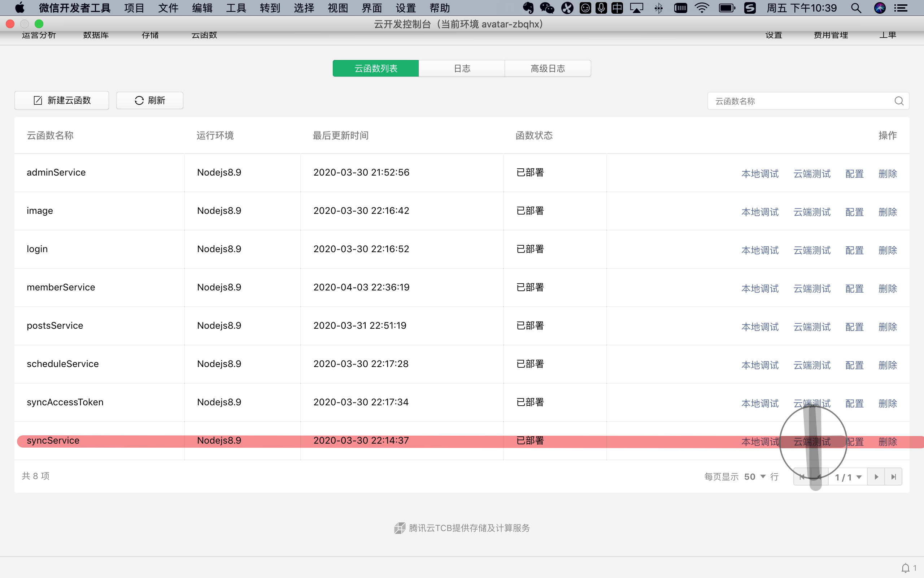Switch to the 高级日志 tab
Image resolution: width=924 pixels, height=578 pixels.
[548, 68]
